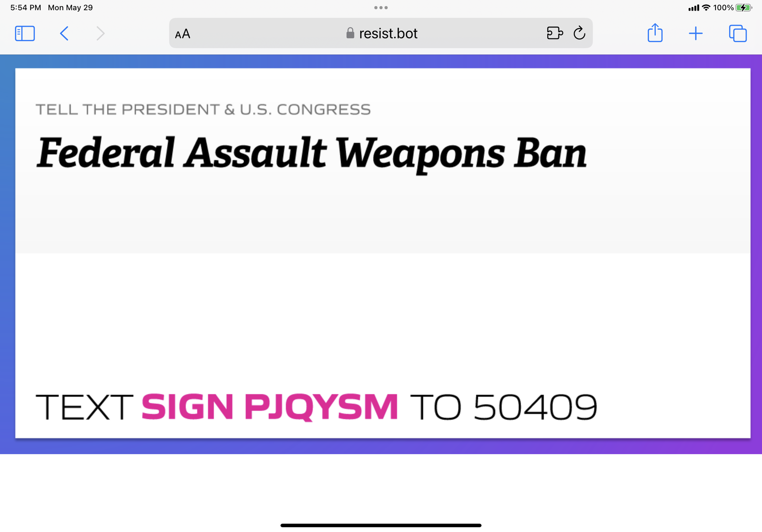Toggle the Safari sidebar
Viewport: 762px width, 532px height.
coord(25,34)
